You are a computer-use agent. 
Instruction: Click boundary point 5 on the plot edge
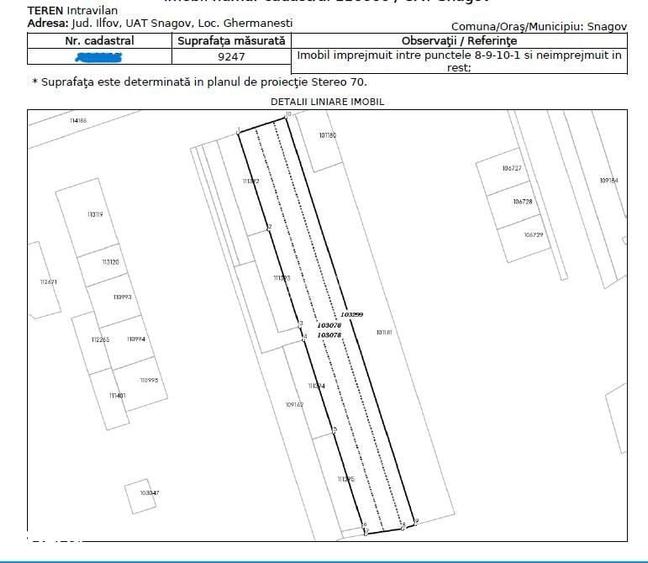pyautogui.click(x=335, y=429)
